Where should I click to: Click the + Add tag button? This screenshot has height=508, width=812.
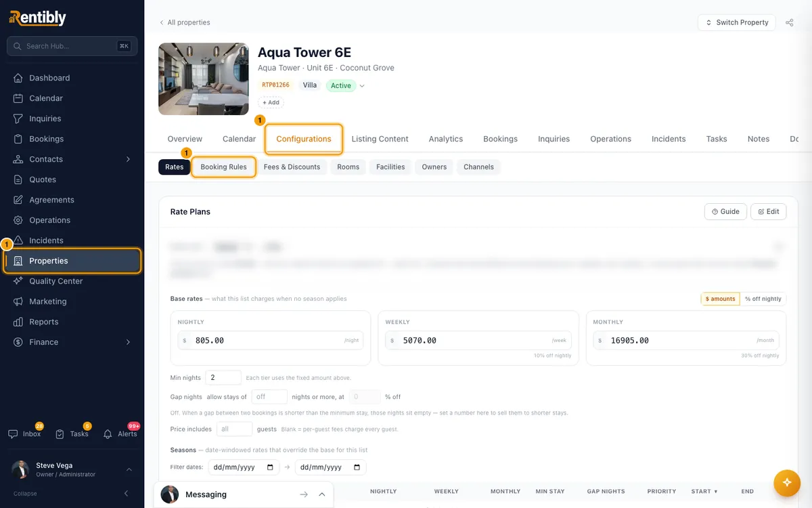[271, 103]
